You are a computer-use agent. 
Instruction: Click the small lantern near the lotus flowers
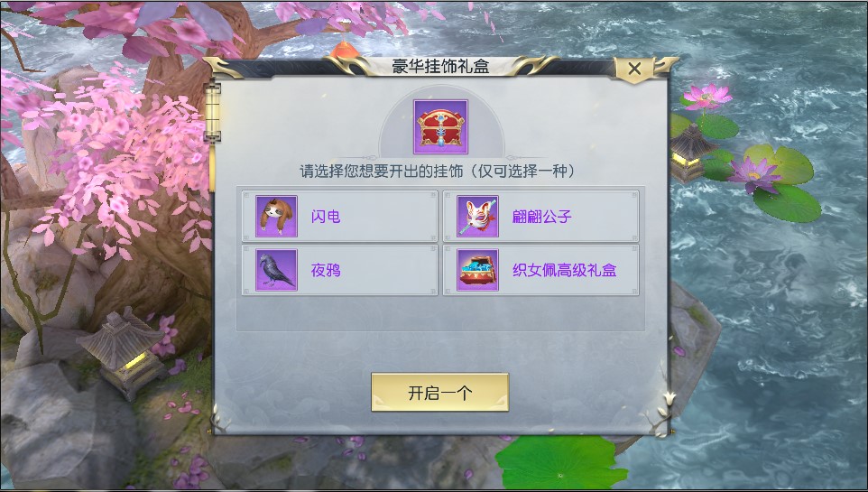pos(688,153)
